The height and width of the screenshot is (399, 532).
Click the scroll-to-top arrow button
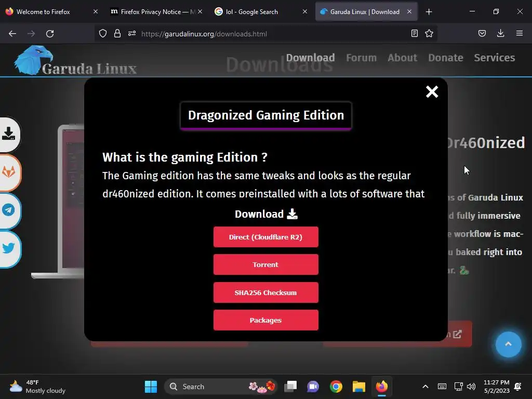click(x=508, y=344)
